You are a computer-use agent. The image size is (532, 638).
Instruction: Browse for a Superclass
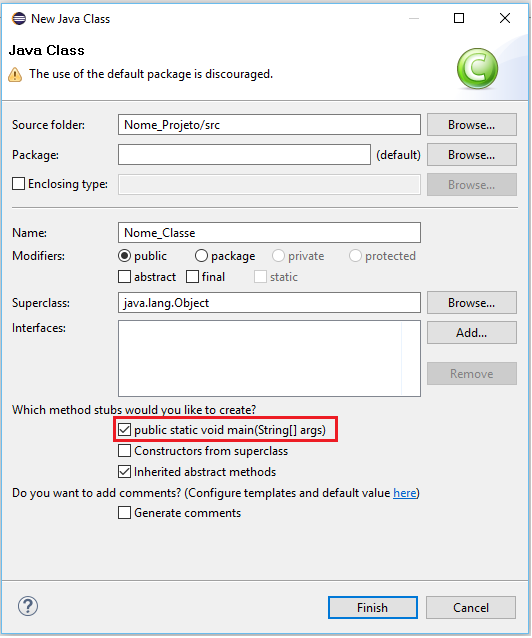click(472, 303)
